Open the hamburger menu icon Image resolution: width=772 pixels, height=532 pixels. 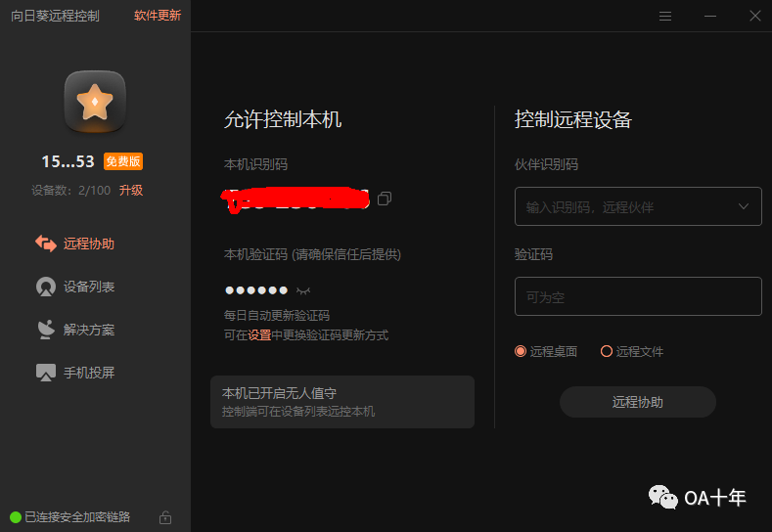(x=665, y=17)
